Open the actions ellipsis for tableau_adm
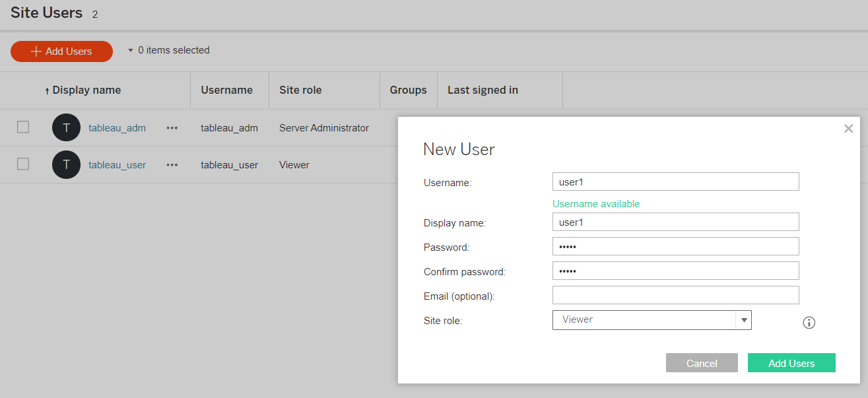This screenshot has height=398, width=868. pyautogui.click(x=172, y=128)
